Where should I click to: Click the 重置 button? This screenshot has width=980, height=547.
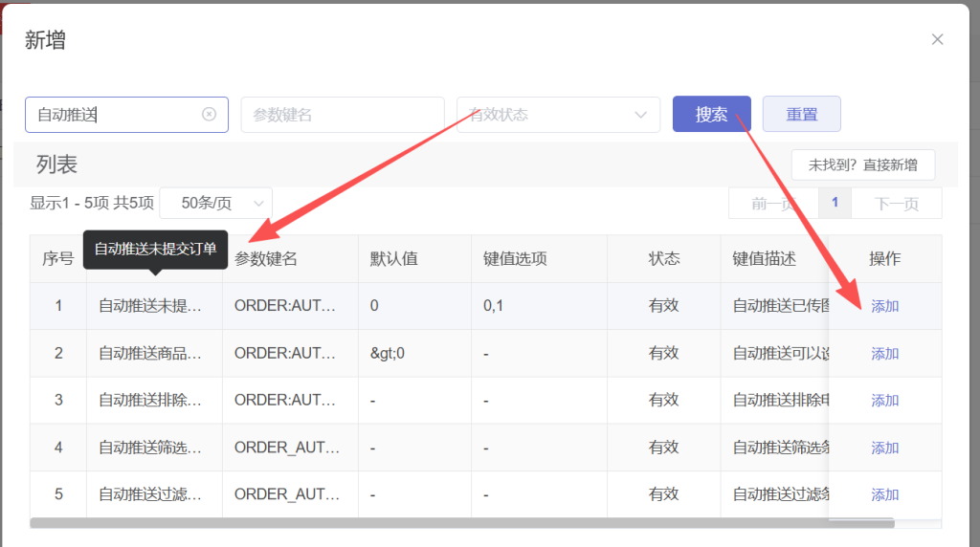pyautogui.click(x=801, y=114)
